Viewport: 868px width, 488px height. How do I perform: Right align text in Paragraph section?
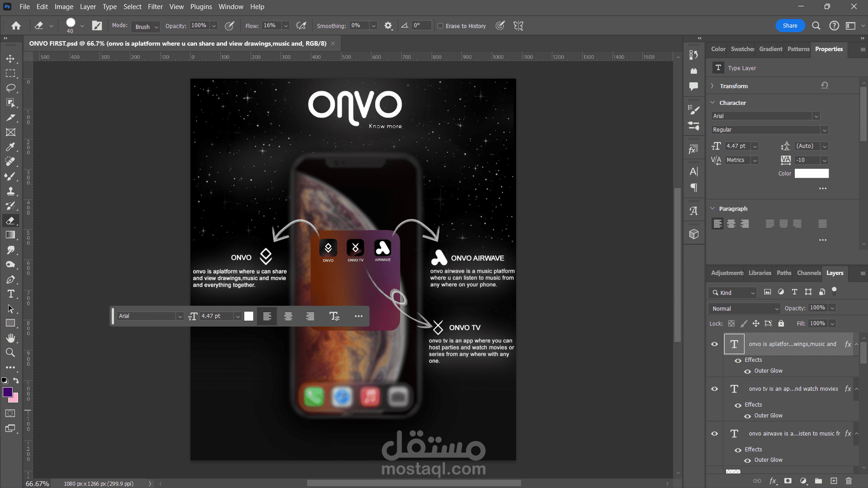coord(745,224)
